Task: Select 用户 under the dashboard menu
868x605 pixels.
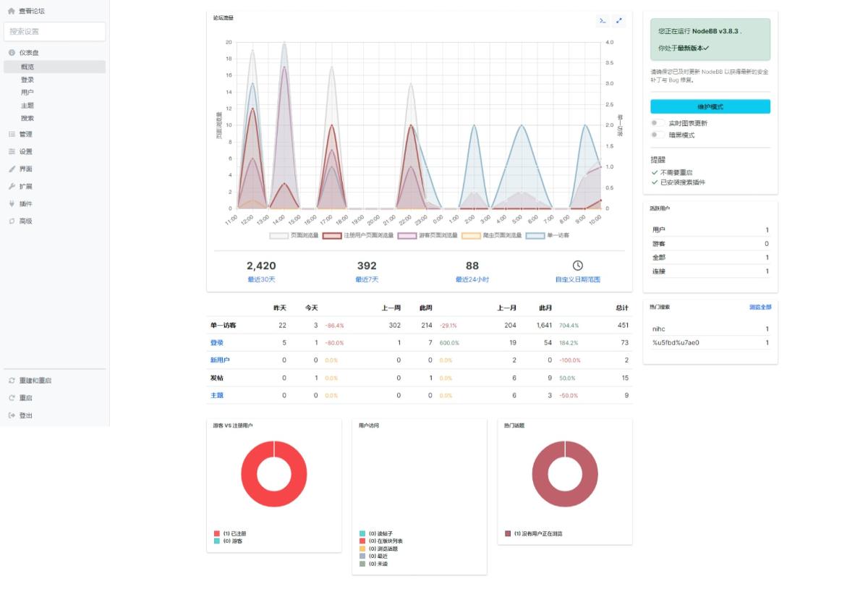Action: point(27,93)
